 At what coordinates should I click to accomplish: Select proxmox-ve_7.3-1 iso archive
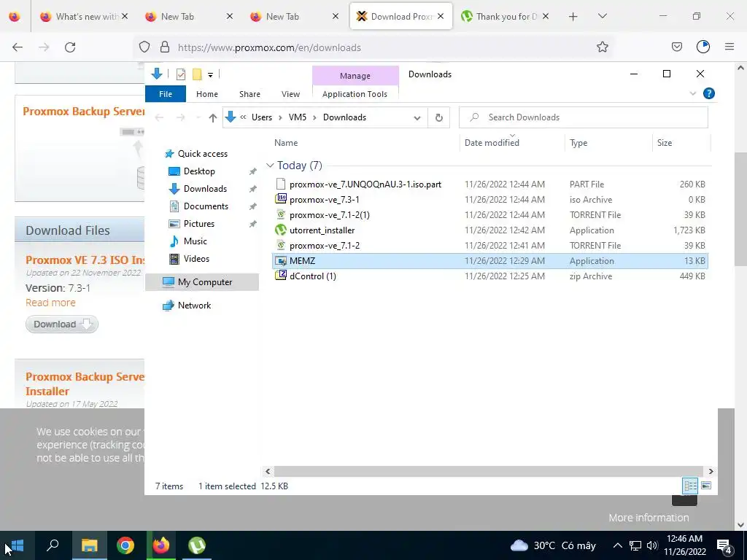click(x=490, y=200)
